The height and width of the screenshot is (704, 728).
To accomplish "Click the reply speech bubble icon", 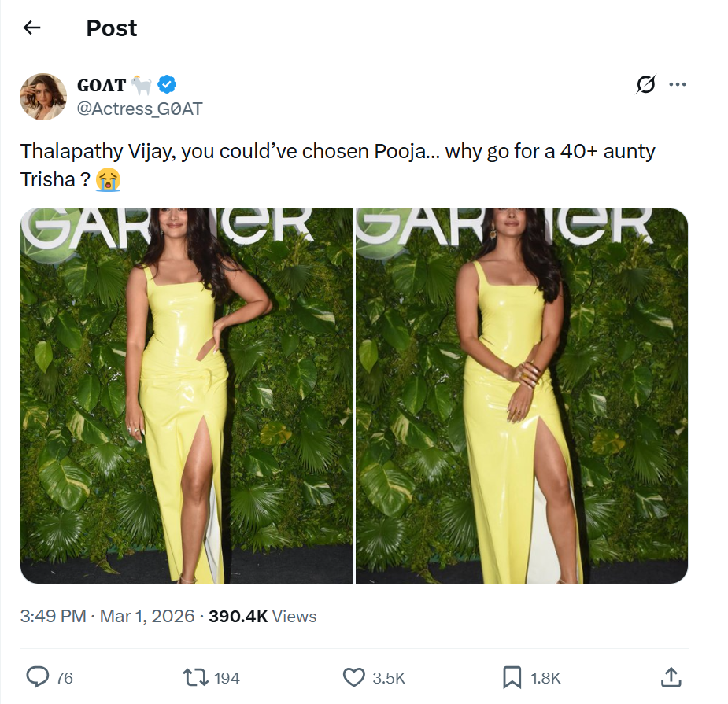I will (x=39, y=676).
